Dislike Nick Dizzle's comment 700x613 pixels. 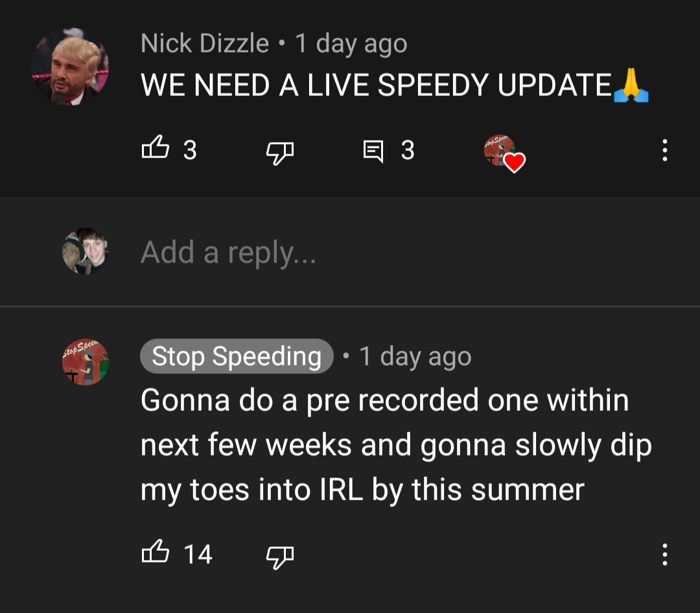click(x=280, y=153)
